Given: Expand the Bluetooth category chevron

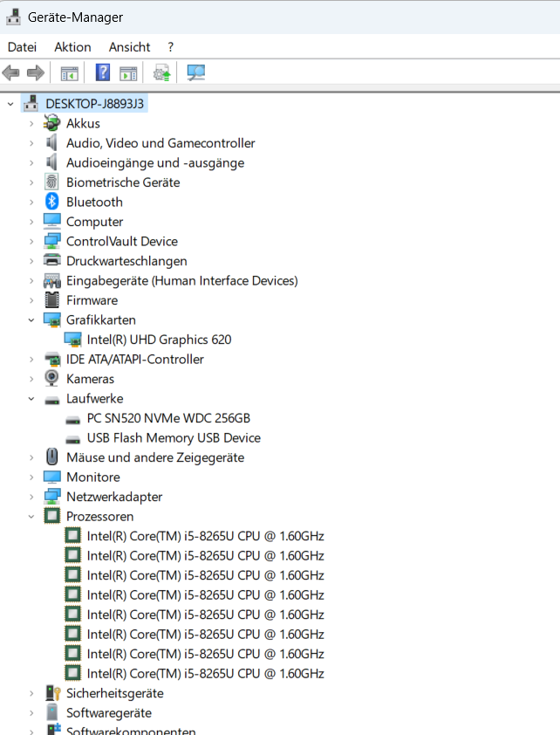Looking at the screenshot, I should pos(31,203).
